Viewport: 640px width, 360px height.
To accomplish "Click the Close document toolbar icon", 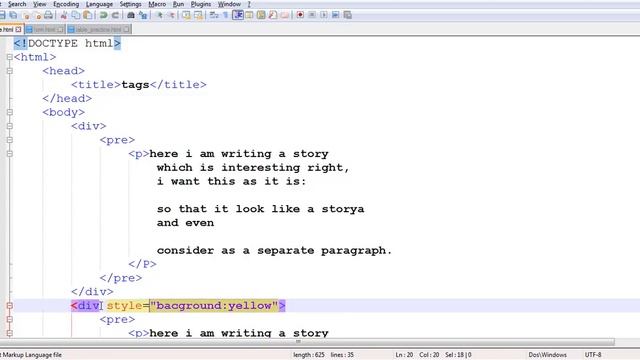I will 27,15.
